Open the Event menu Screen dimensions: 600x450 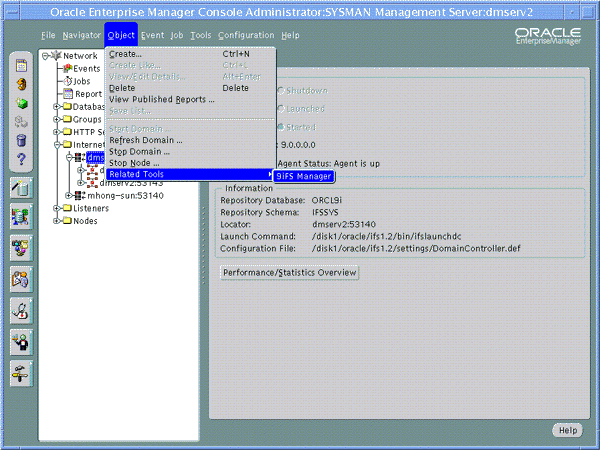tap(152, 35)
